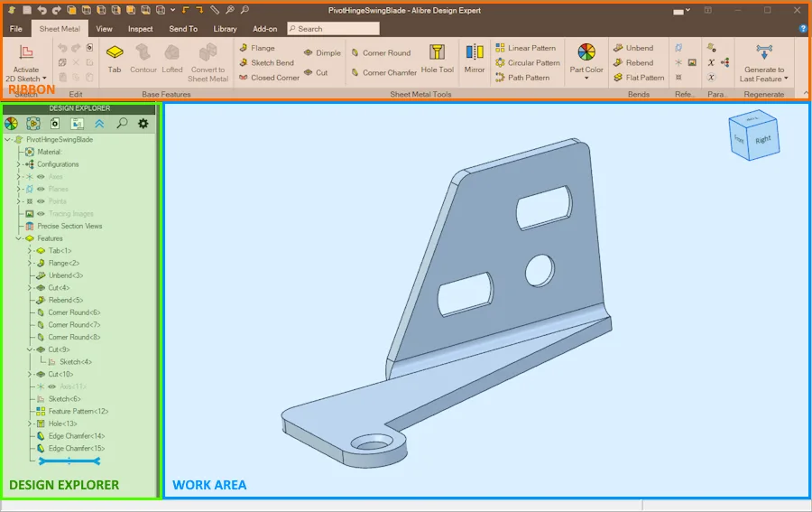Apply the Corner Round tool
Screen dimensions: 812x512
click(x=381, y=53)
